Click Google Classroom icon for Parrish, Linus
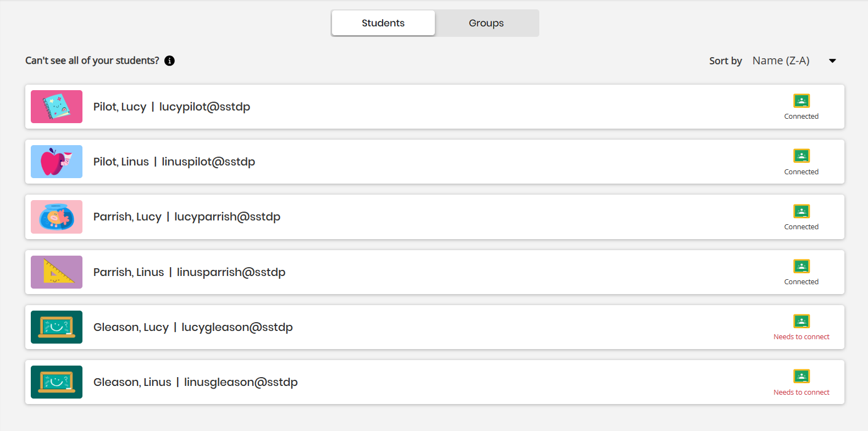This screenshot has height=431, width=868. coord(801,266)
